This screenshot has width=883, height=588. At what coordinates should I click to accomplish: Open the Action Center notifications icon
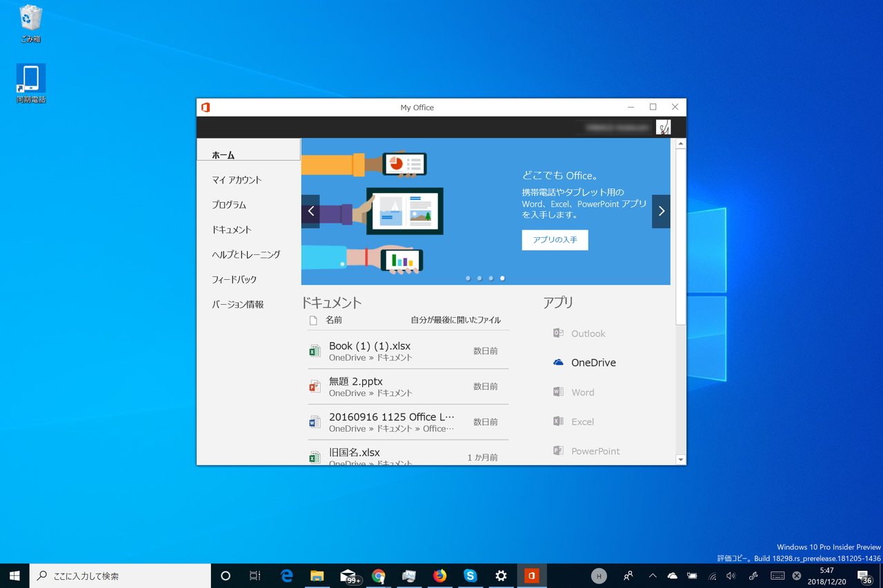point(864,576)
